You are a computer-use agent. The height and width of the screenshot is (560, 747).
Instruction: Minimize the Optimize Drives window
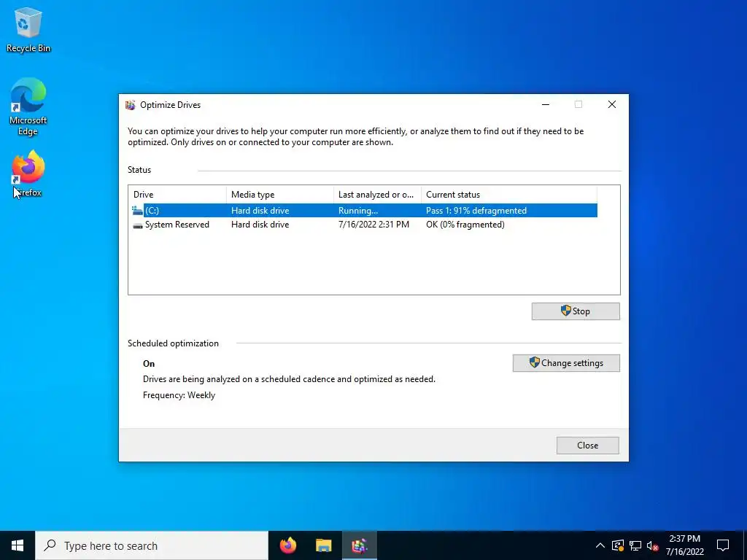pyautogui.click(x=546, y=105)
